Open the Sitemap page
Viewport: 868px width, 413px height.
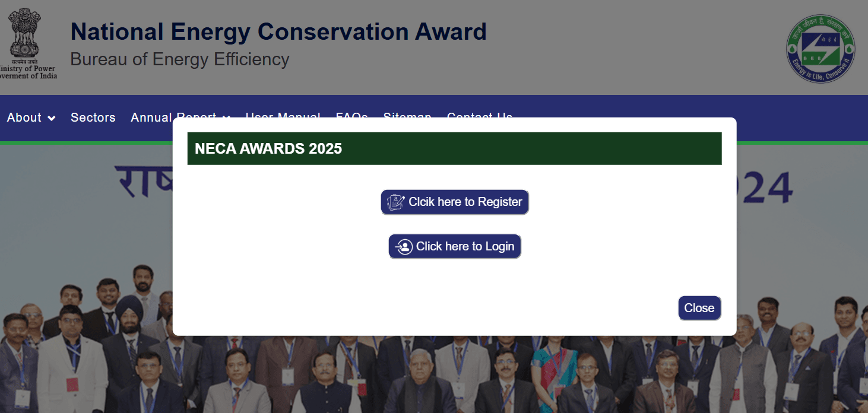[x=407, y=116]
